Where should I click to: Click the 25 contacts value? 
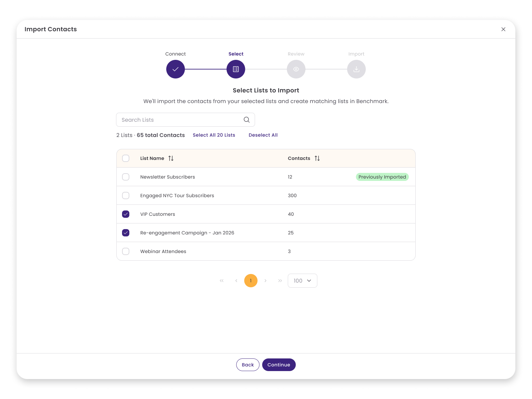coord(291,233)
